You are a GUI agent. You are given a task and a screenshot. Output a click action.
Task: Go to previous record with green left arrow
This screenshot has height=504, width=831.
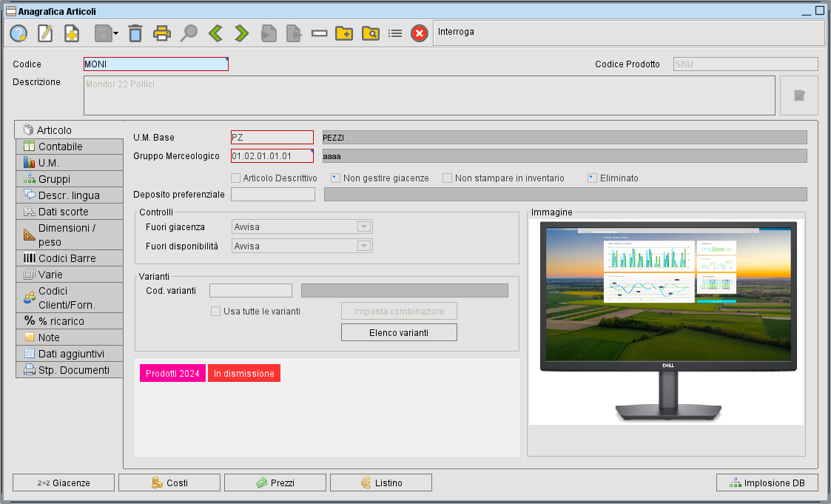tap(215, 33)
